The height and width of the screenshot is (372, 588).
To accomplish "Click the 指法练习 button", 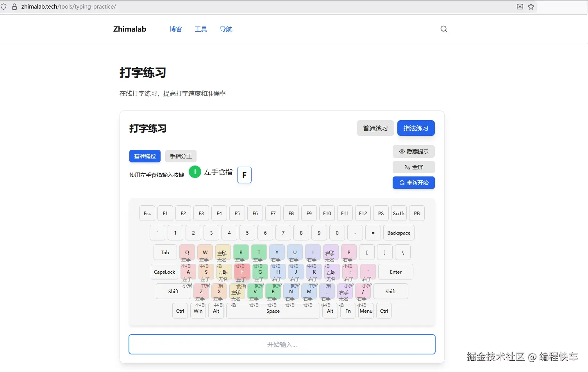I will pos(416,128).
